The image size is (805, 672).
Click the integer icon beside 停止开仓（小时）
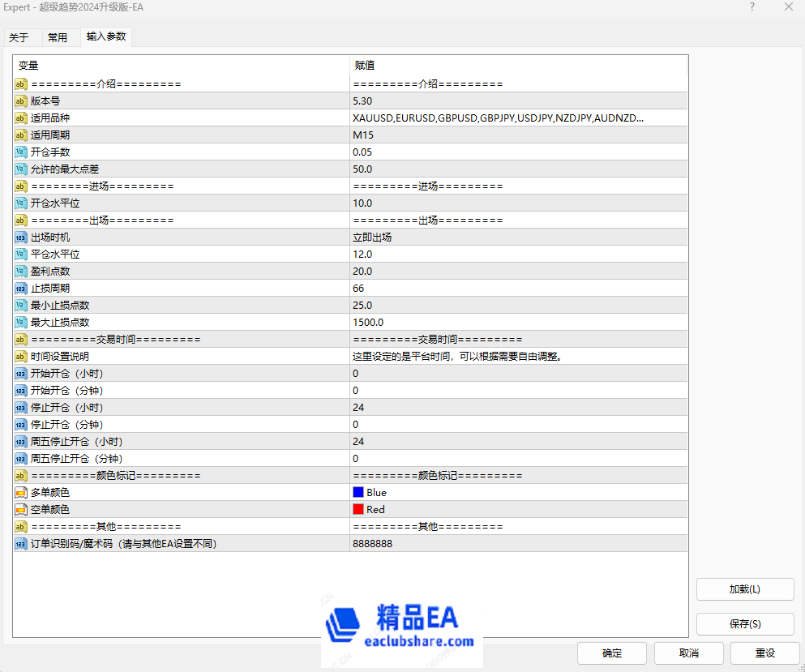[x=20, y=407]
